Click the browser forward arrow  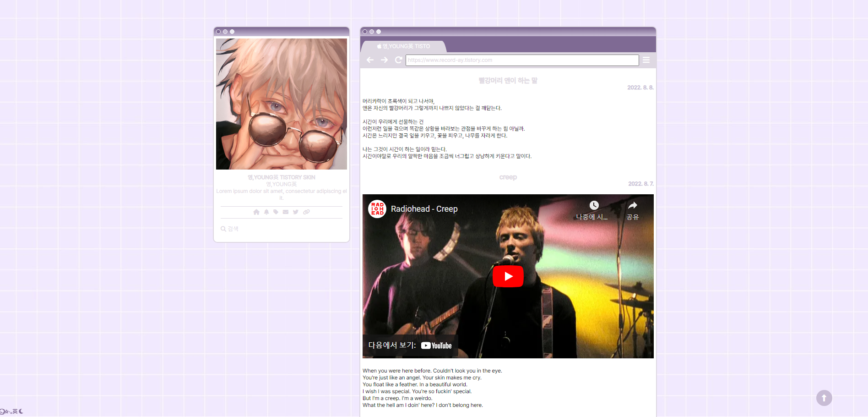click(384, 60)
